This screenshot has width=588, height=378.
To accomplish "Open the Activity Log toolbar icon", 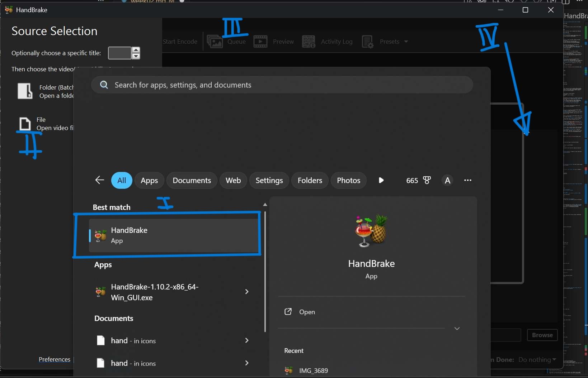I will coord(309,42).
